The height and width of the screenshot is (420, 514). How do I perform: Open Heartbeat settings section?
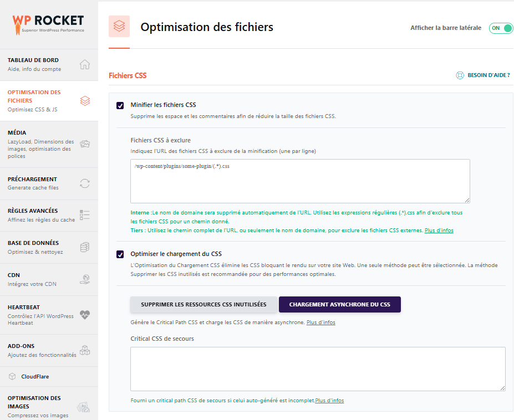point(49,315)
